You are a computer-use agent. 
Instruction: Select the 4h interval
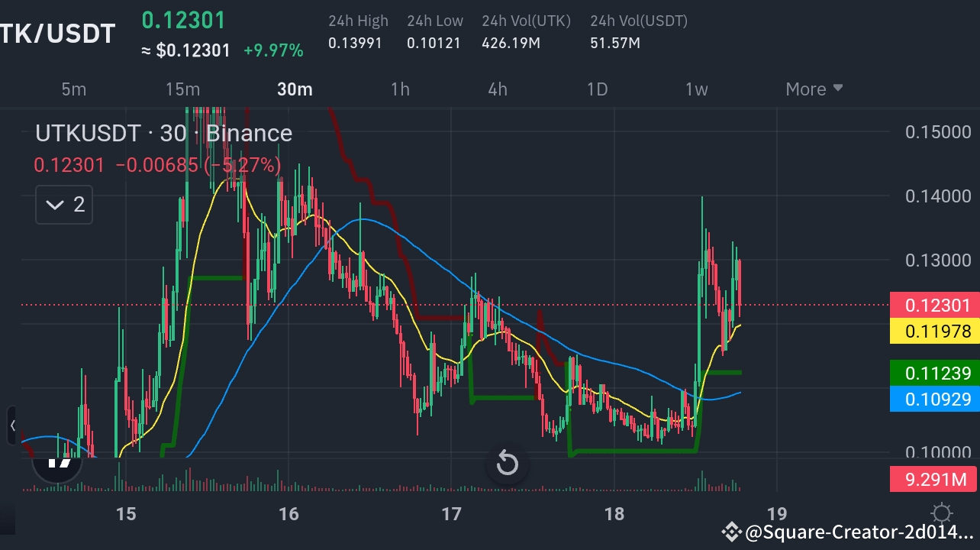497,89
